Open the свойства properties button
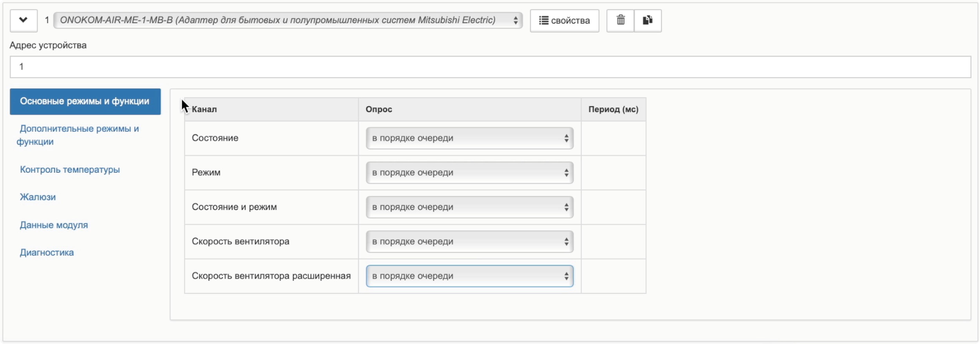 tap(564, 21)
